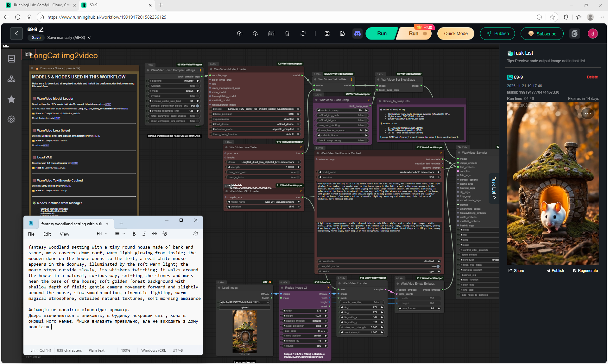Click the upload workflow cloud icon
This screenshot has height=364, width=608.
point(240,34)
